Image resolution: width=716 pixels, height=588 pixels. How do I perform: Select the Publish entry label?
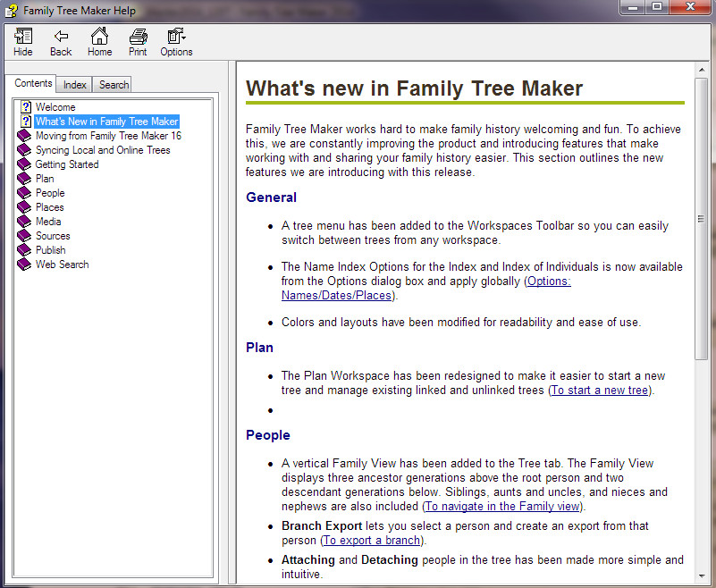[51, 250]
